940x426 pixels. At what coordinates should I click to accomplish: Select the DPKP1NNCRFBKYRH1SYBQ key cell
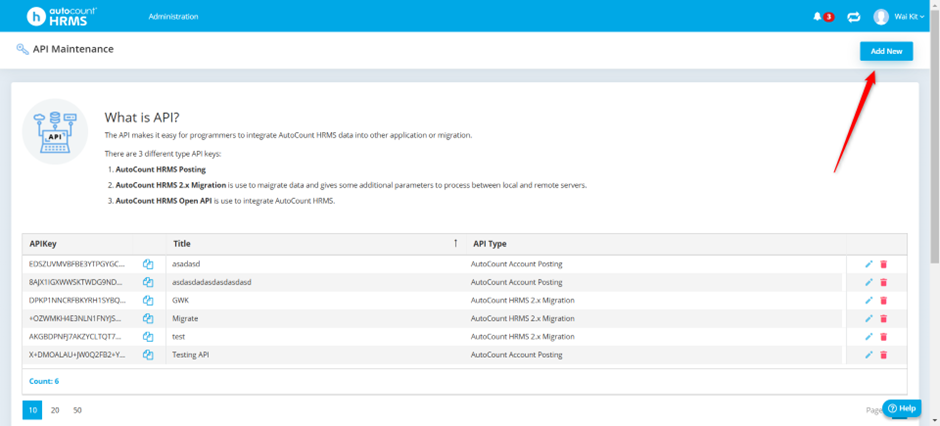click(77, 300)
